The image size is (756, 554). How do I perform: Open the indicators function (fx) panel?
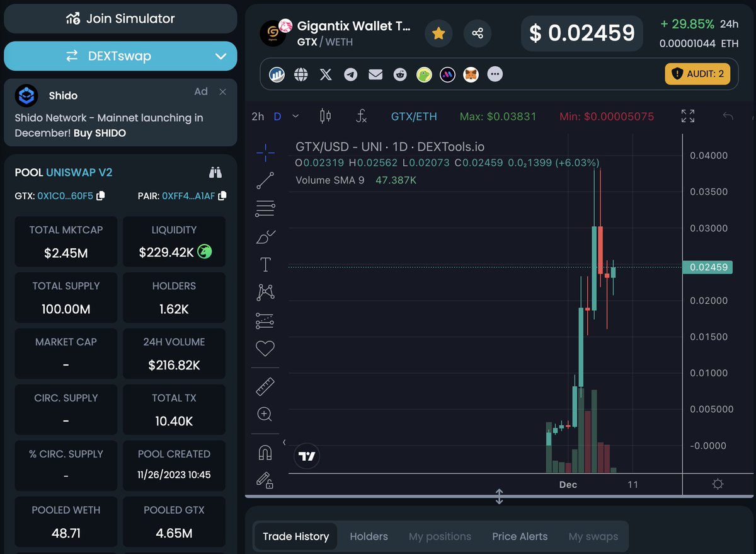pos(361,116)
